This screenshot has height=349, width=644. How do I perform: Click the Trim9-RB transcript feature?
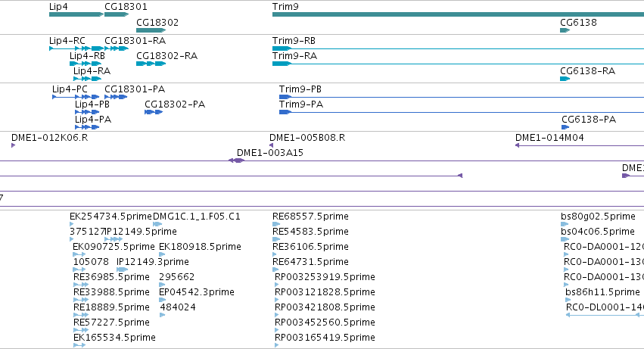(458, 48)
